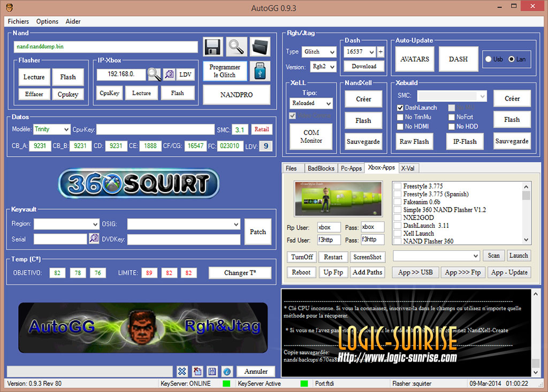Click the network scan icon next to LDV
Screen dimensions: 548x392
170,74
